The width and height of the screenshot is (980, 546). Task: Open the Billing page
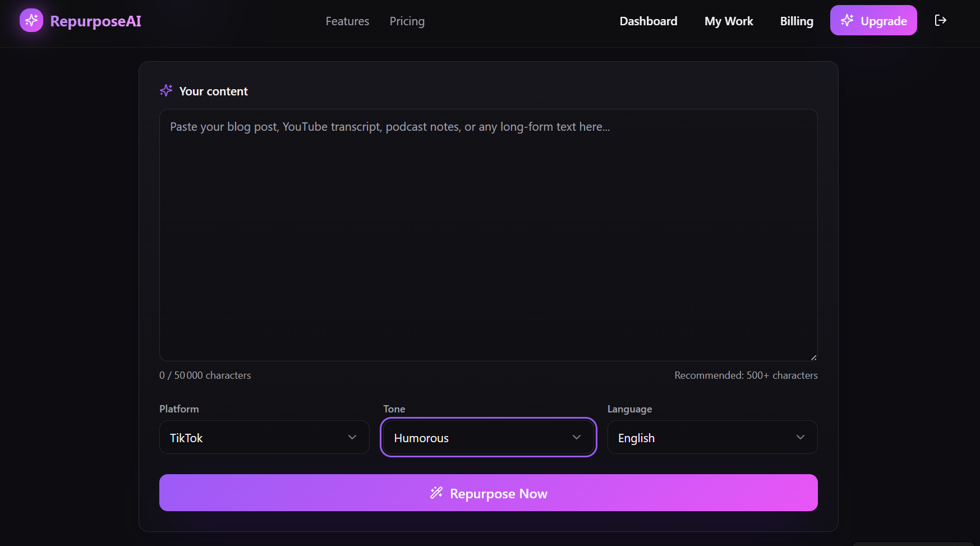point(797,21)
